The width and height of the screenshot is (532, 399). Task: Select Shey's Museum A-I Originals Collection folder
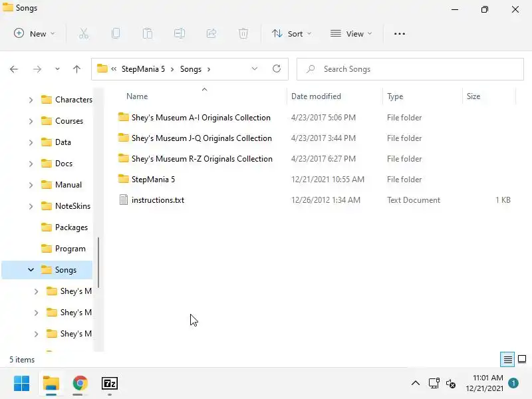(x=201, y=118)
